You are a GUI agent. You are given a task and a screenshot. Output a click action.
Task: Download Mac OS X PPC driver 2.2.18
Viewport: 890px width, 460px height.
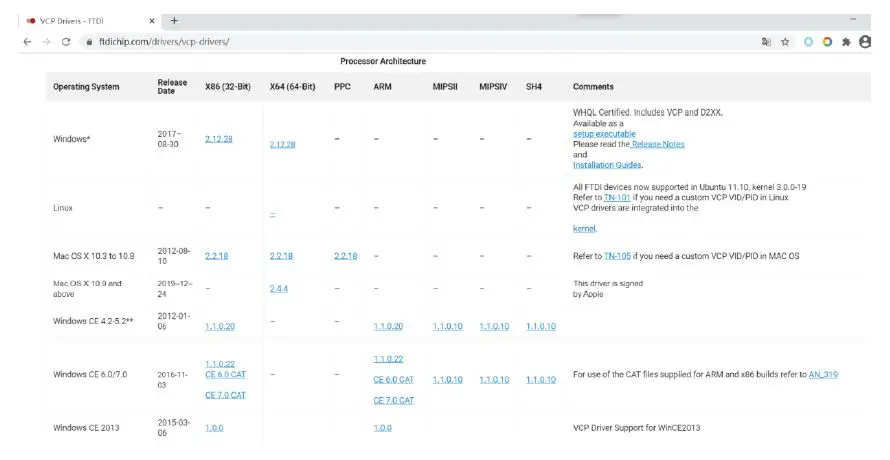(x=346, y=256)
